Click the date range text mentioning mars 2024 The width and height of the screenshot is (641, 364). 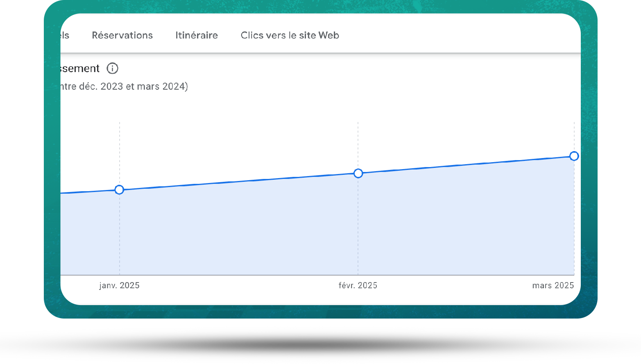click(124, 86)
